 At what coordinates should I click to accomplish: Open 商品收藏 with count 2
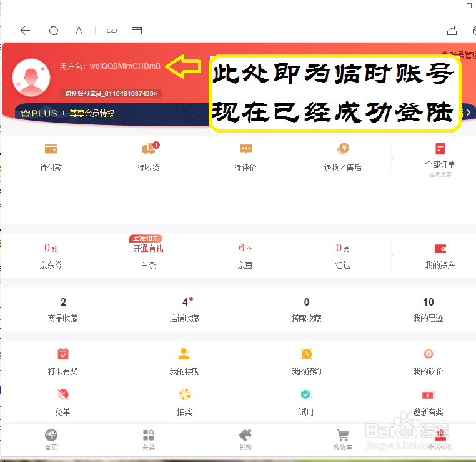tap(63, 310)
